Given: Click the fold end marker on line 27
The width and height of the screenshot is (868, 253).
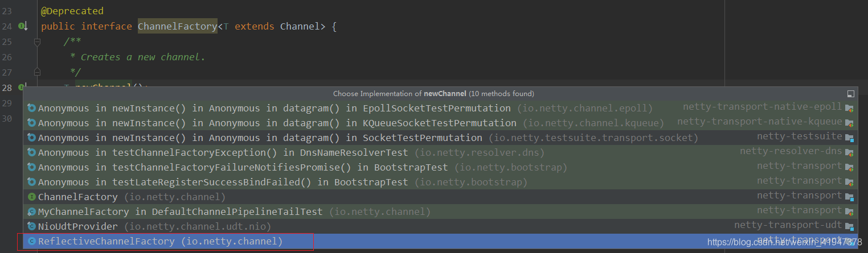Looking at the screenshot, I should pyautogui.click(x=37, y=72).
